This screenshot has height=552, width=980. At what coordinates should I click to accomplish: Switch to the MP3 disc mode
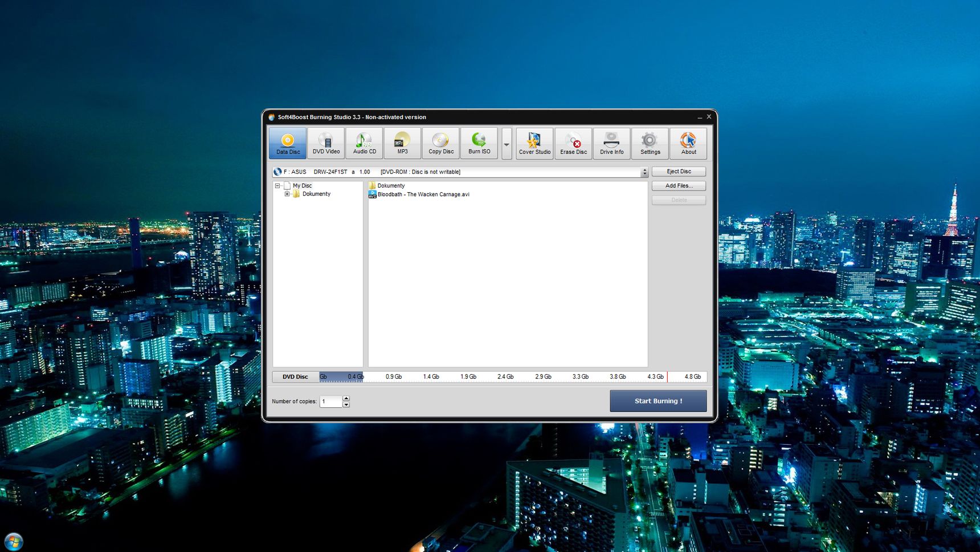point(402,143)
